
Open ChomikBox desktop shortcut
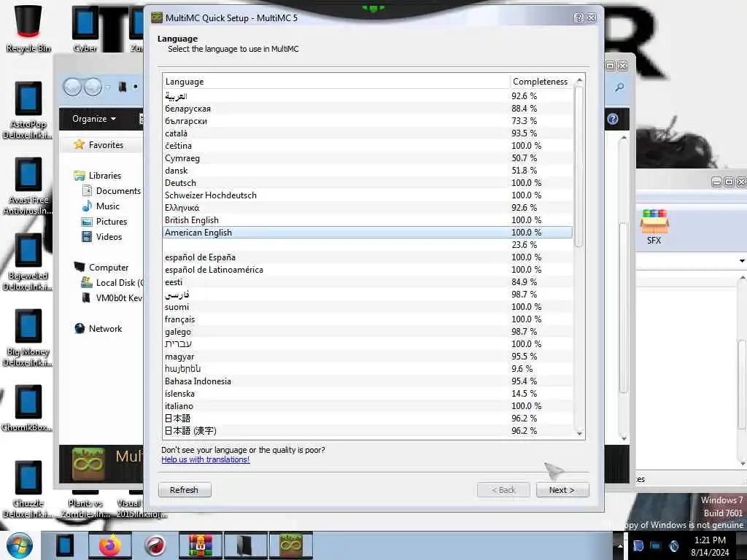[28, 408]
